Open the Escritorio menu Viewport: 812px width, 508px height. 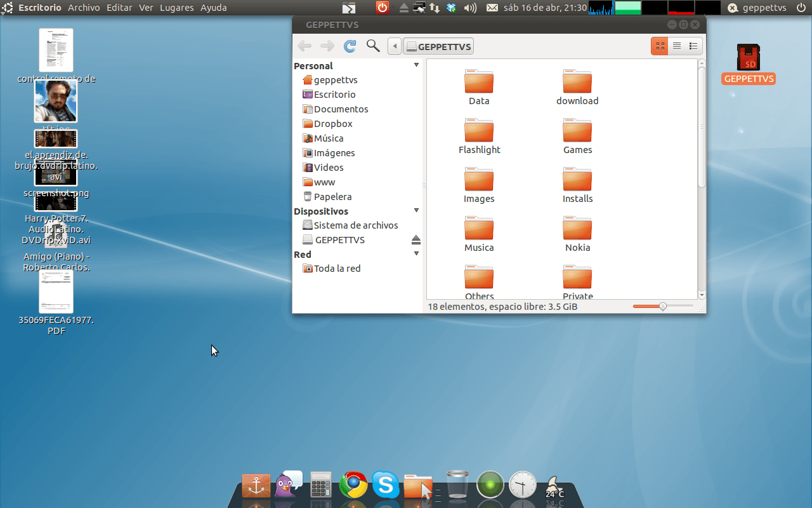click(40, 8)
